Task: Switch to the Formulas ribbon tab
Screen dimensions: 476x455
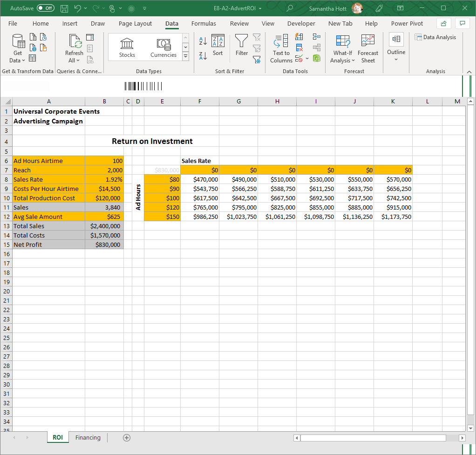Action: 204,23
